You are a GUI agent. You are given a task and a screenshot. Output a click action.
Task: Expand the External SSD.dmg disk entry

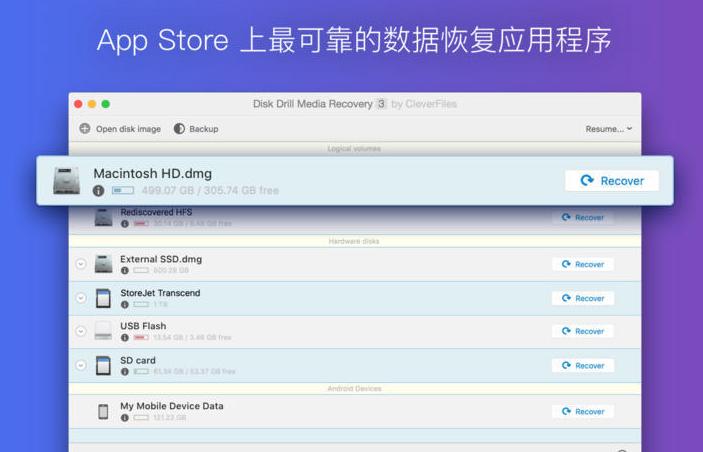pos(81,264)
